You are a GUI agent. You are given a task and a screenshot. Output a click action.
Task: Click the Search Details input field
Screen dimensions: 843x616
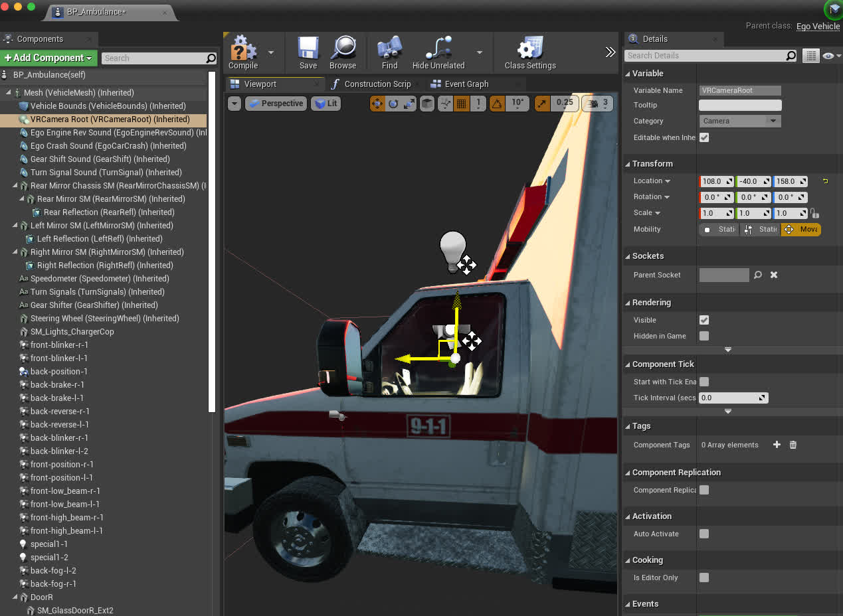[x=704, y=56]
